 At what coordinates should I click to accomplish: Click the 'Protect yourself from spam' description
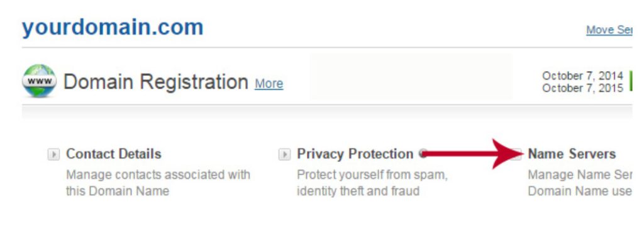coord(372,183)
